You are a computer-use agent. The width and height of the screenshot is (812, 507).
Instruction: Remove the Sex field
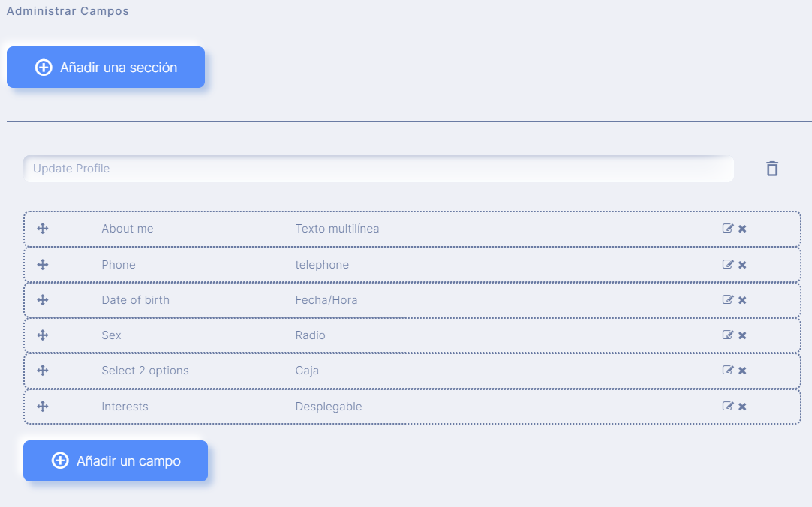tap(742, 335)
